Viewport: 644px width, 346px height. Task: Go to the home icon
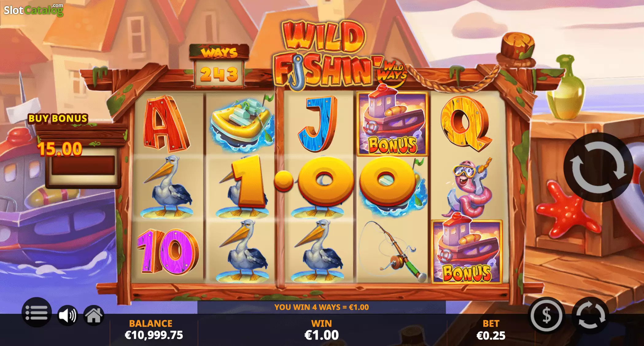(94, 315)
